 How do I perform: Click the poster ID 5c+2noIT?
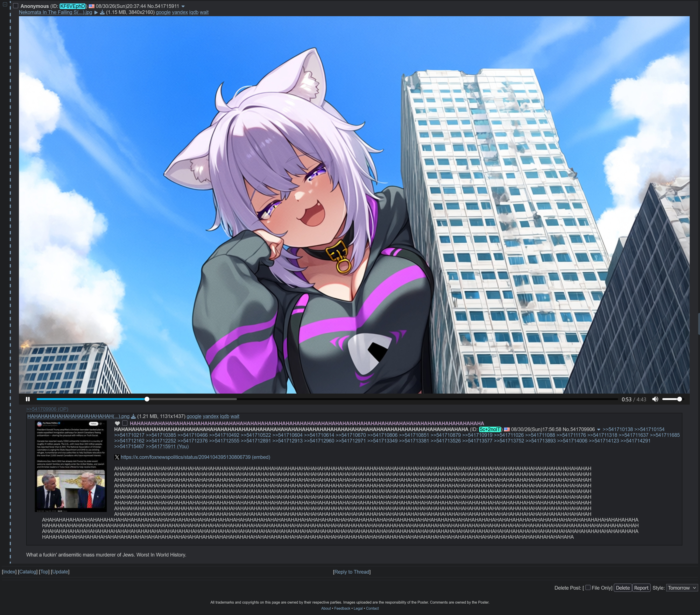490,429
